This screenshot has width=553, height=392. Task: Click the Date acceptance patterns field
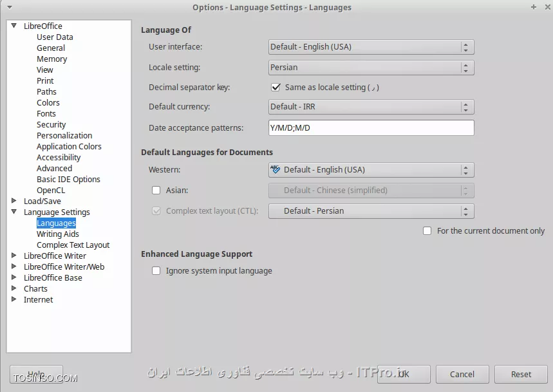coord(371,127)
